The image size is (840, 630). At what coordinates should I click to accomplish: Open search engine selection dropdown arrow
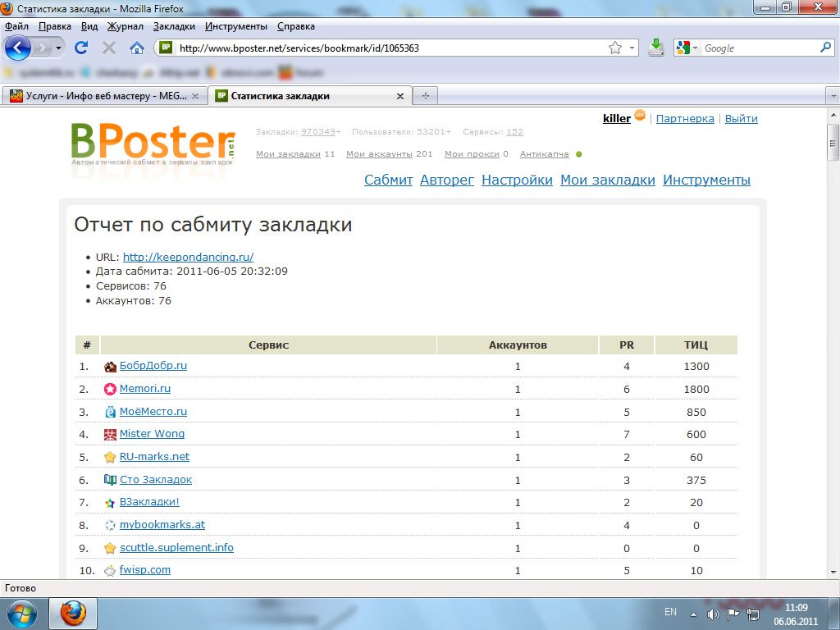tap(696, 48)
